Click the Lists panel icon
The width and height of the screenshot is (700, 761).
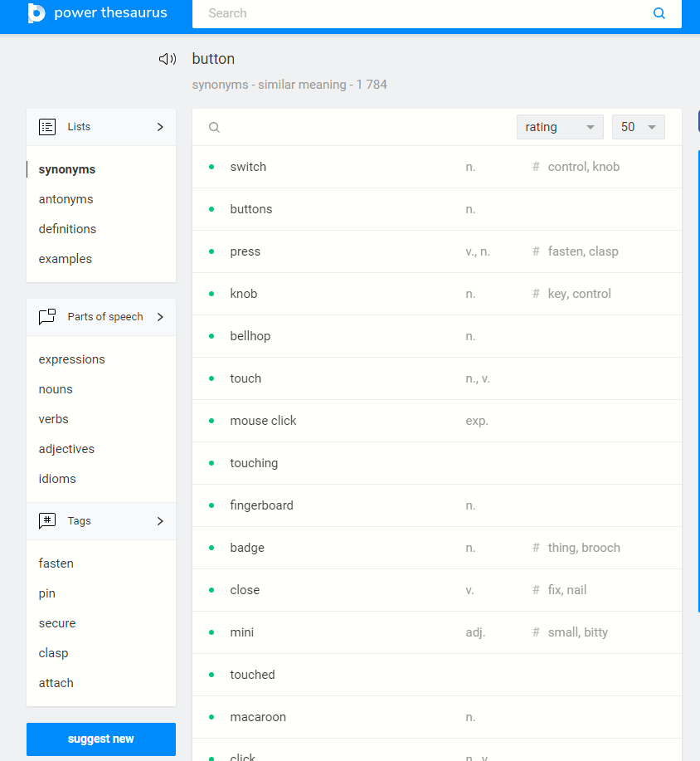point(47,127)
